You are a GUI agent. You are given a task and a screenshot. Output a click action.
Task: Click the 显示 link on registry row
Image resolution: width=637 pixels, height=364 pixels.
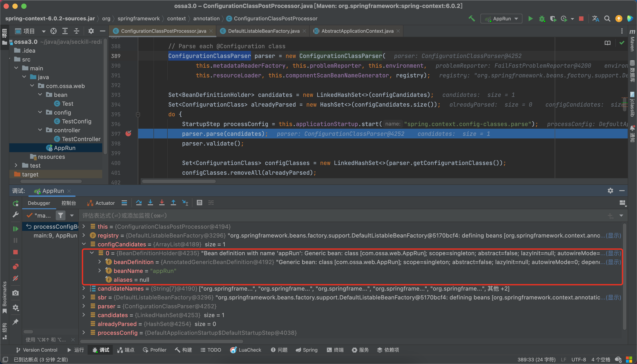pos(614,235)
